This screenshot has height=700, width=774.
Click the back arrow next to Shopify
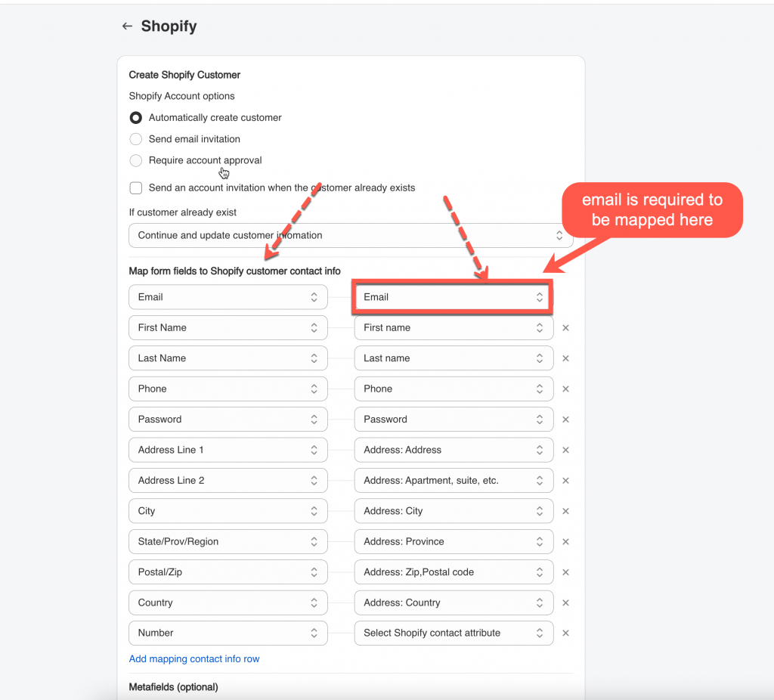pyautogui.click(x=127, y=26)
